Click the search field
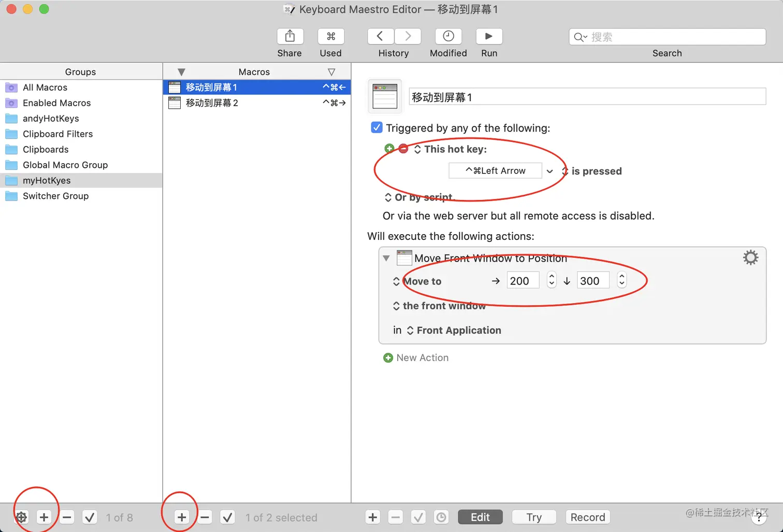Screen dimensions: 783x532 667,37
